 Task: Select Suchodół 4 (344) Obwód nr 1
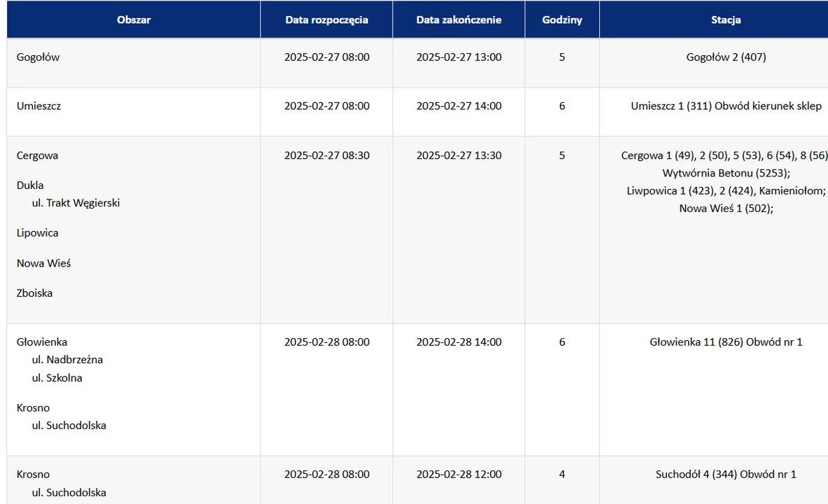coord(726,475)
